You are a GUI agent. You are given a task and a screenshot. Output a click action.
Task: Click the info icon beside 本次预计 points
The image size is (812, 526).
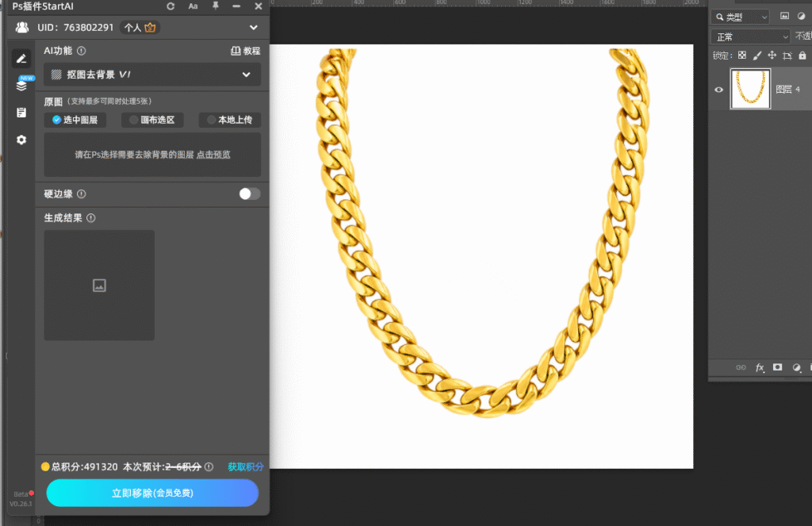[209, 467]
